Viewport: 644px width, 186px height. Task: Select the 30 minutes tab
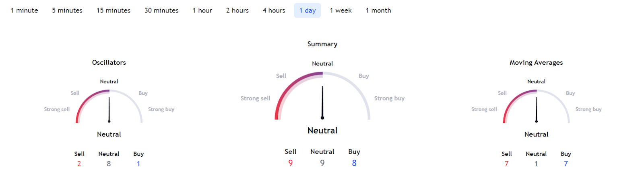[x=161, y=10]
